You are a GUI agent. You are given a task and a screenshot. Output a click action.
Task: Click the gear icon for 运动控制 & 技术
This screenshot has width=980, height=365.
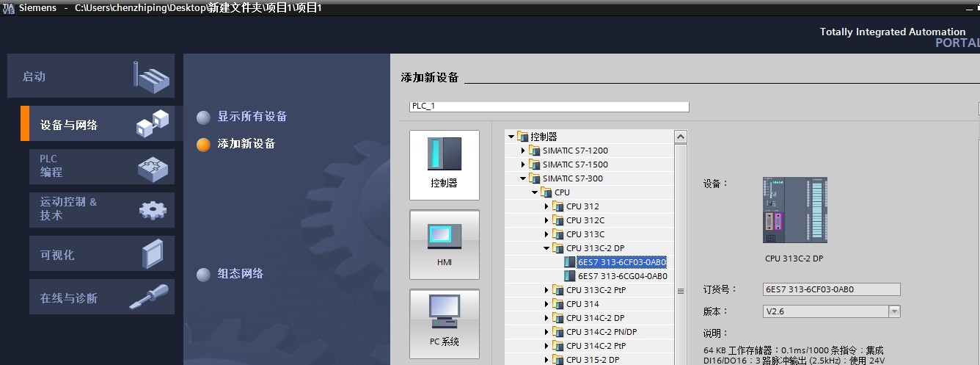(152, 210)
